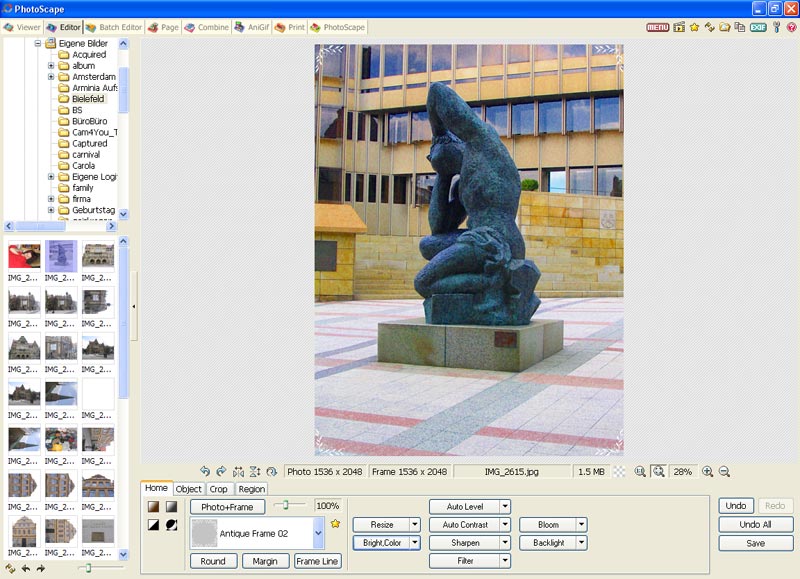Click the zoom in magnifier icon
The height and width of the screenshot is (579, 800).
pos(708,471)
